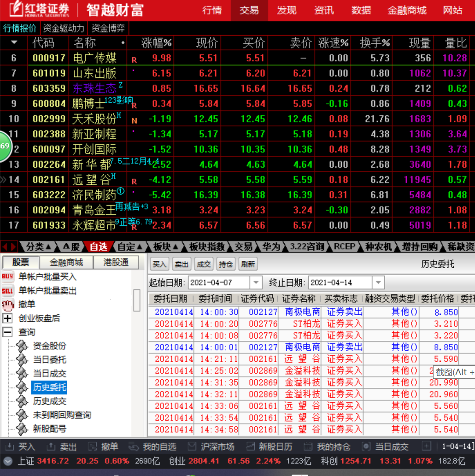Click the 沪深市场 icon in bottom toolbar
Screen dimensions: 475x476
point(192,446)
